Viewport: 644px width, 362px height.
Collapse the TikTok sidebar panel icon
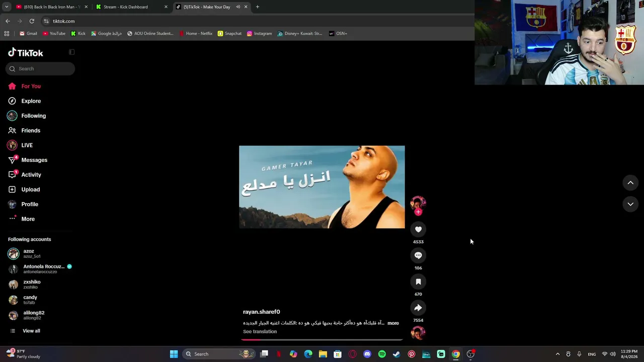coord(72,52)
